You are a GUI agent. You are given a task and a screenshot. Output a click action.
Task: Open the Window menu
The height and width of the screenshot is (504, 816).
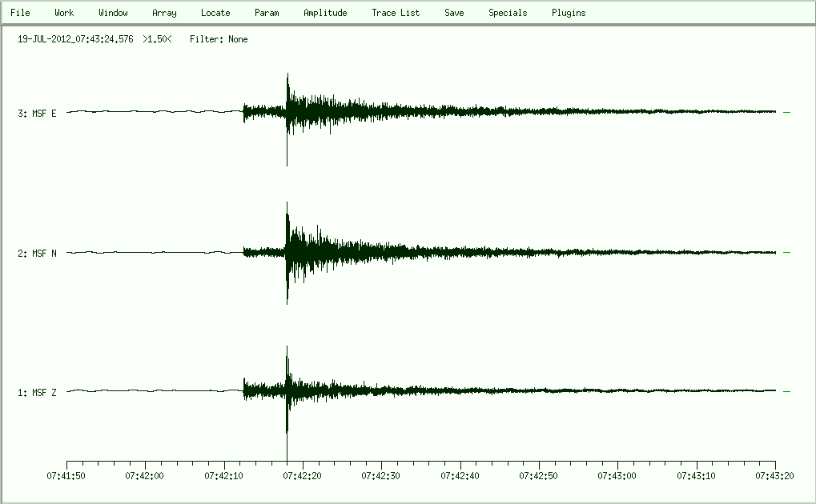tap(113, 13)
